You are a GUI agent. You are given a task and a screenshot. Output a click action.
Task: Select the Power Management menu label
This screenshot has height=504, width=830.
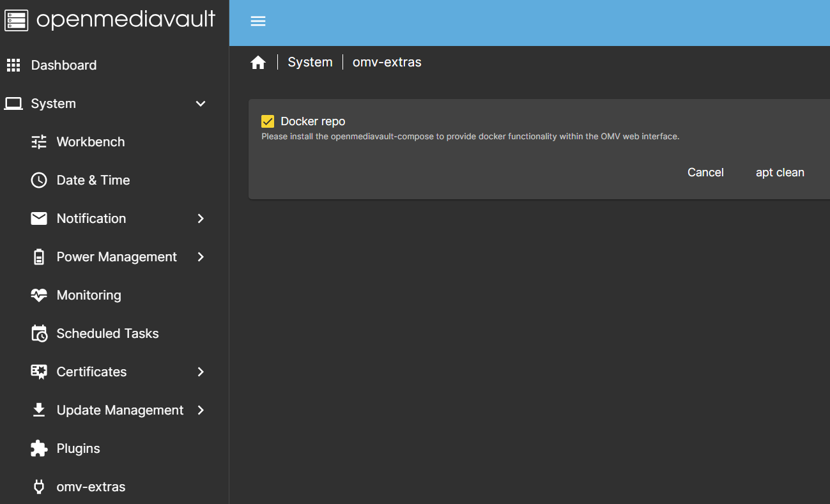coord(117,257)
